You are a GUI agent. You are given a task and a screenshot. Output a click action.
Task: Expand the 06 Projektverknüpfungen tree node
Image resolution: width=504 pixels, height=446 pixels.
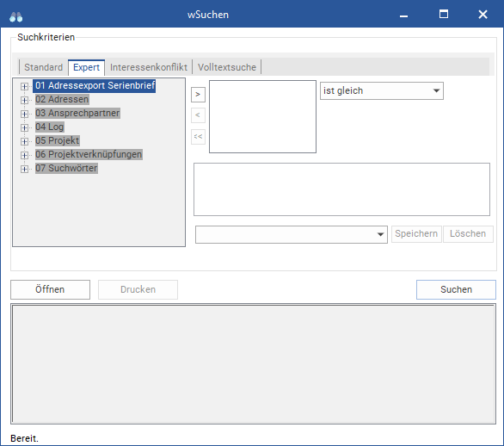pos(24,155)
